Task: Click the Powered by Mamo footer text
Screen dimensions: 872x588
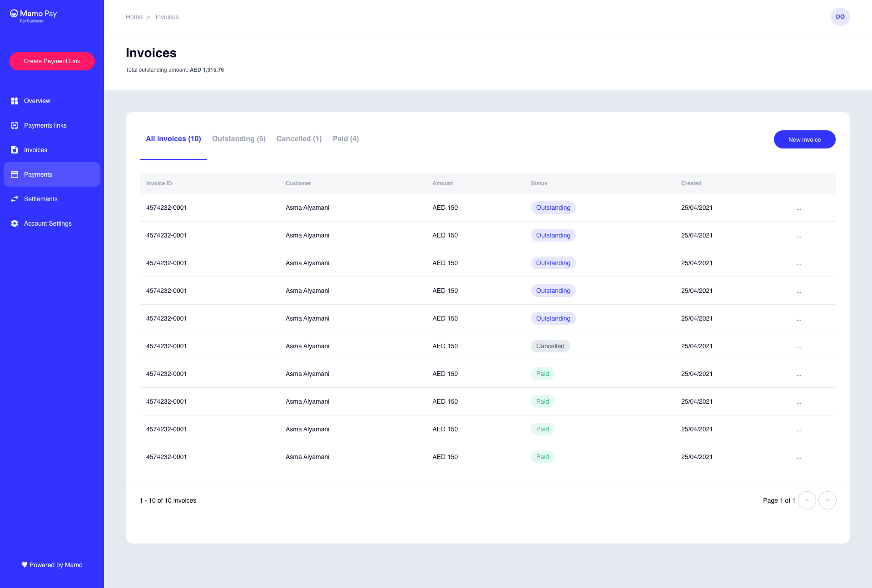Action: click(51, 565)
